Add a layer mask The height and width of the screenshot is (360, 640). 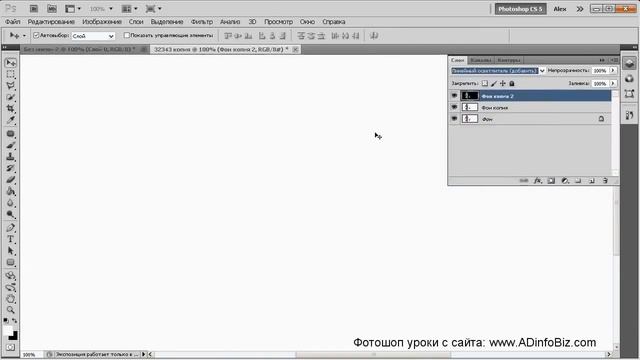[x=551, y=180]
